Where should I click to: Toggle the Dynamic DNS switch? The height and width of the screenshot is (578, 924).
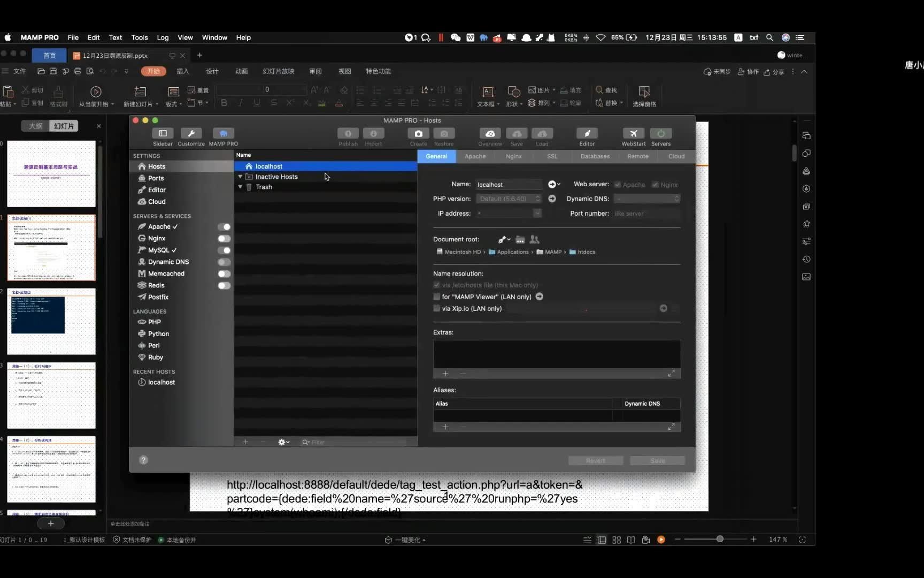[224, 262]
